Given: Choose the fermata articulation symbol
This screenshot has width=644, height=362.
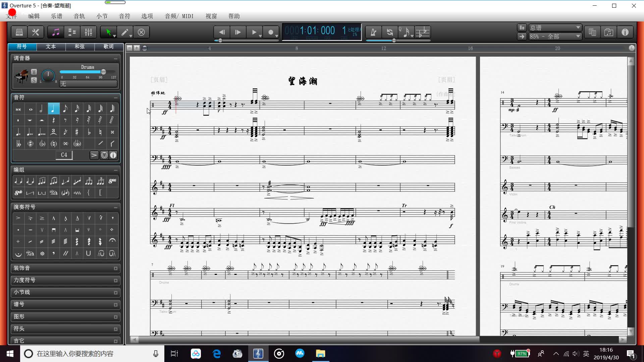Looking at the screenshot, I should pyautogui.click(x=112, y=241).
